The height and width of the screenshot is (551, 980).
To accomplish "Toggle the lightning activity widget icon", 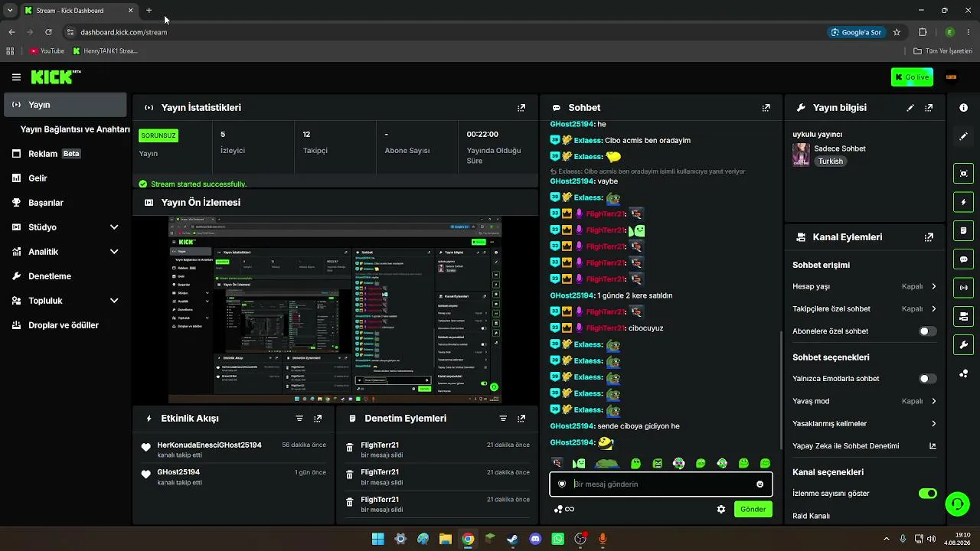I will pyautogui.click(x=963, y=202).
